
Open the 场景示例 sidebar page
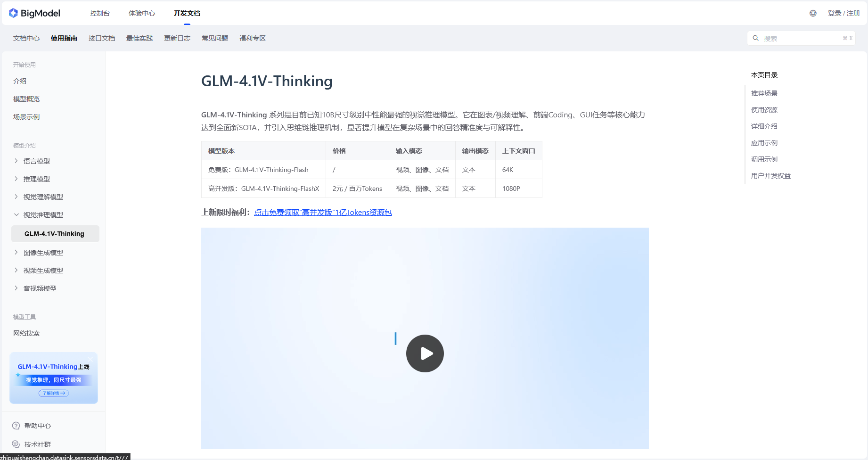coord(26,117)
